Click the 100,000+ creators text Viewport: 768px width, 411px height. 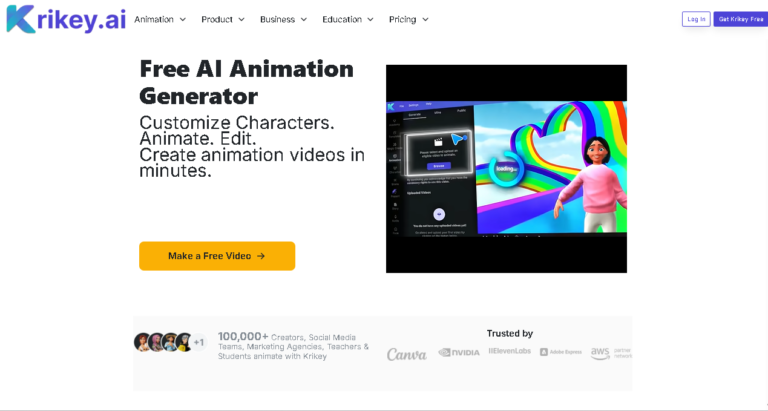[293, 346]
